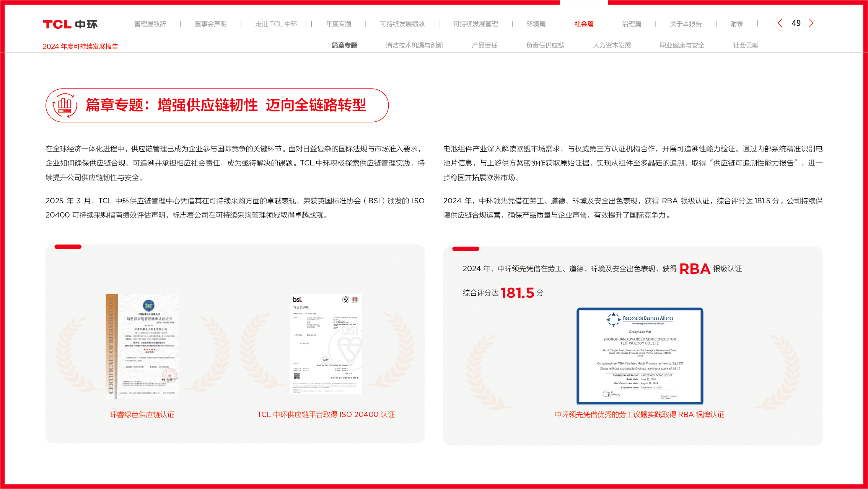
Task: Select 可持续发展绩效 in top navigation
Action: click(402, 24)
